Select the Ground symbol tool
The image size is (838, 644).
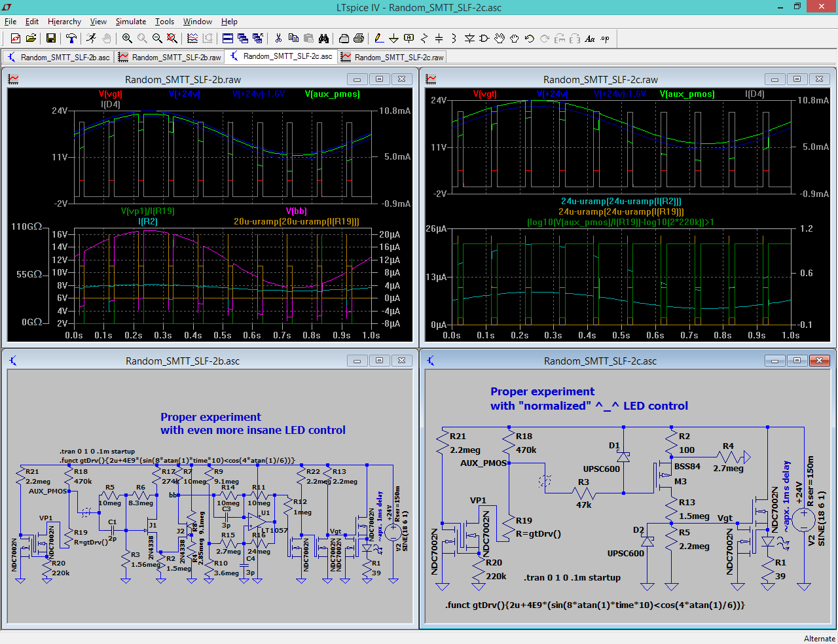point(393,39)
